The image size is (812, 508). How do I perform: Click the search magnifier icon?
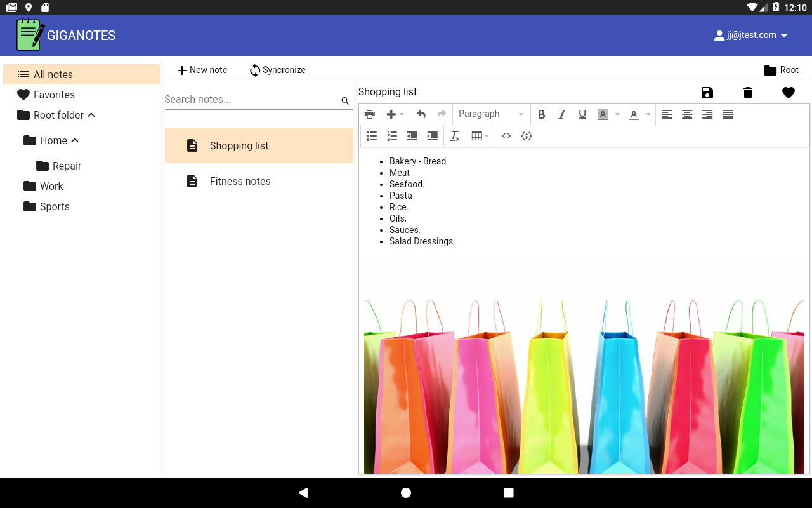click(346, 101)
